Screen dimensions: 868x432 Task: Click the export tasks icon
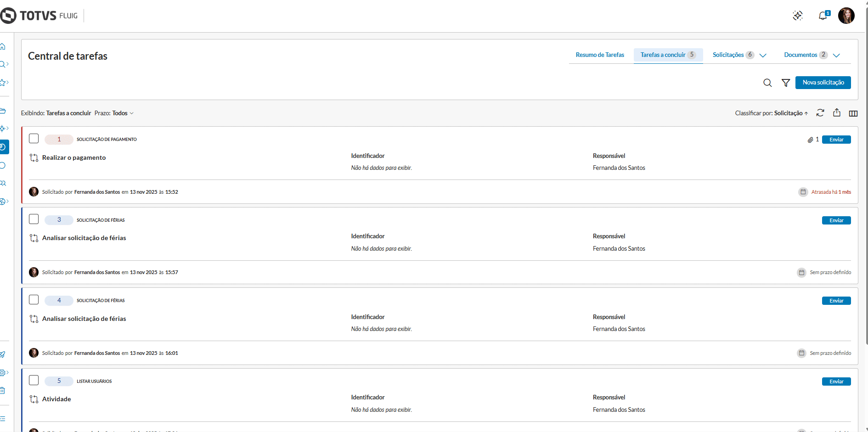(837, 113)
